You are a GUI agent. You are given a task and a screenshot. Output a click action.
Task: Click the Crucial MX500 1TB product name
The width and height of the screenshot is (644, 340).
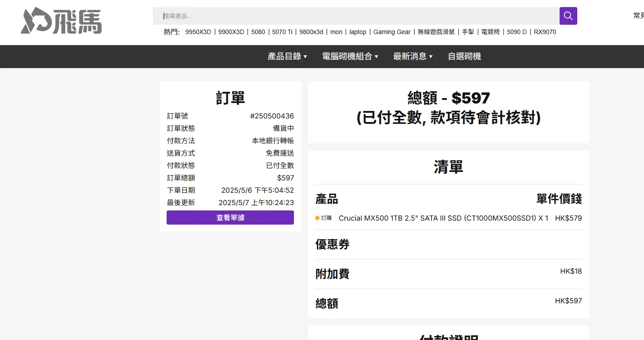(443, 218)
